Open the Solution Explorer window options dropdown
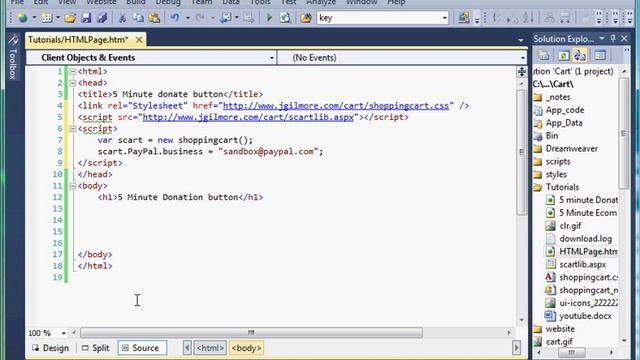The image size is (640, 360). coord(602,38)
